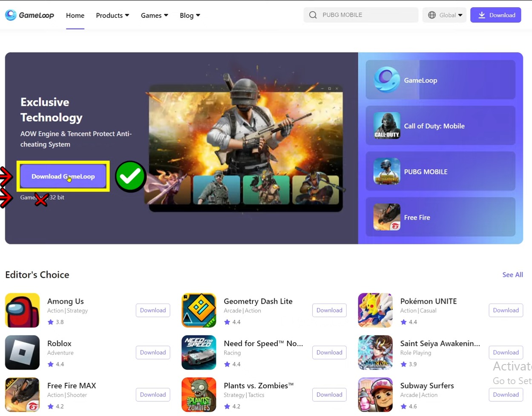Open the Roblox app icon
Viewport: 532px width, 416px height.
[22, 353]
